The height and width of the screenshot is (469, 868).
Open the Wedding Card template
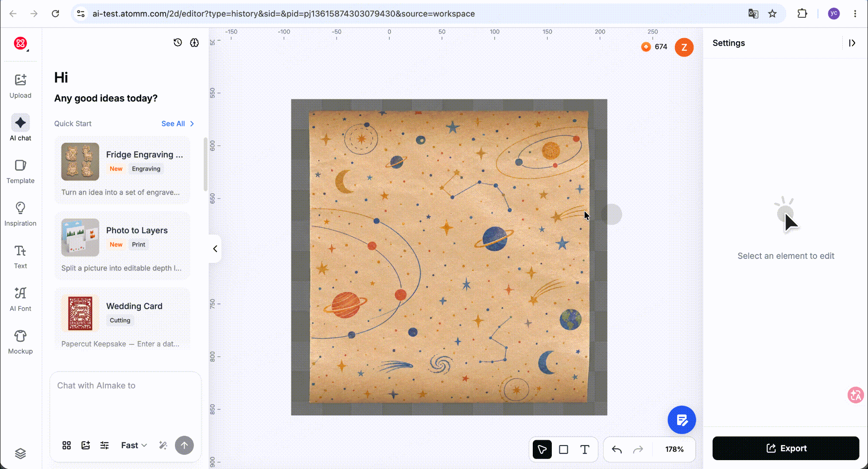[122, 319]
